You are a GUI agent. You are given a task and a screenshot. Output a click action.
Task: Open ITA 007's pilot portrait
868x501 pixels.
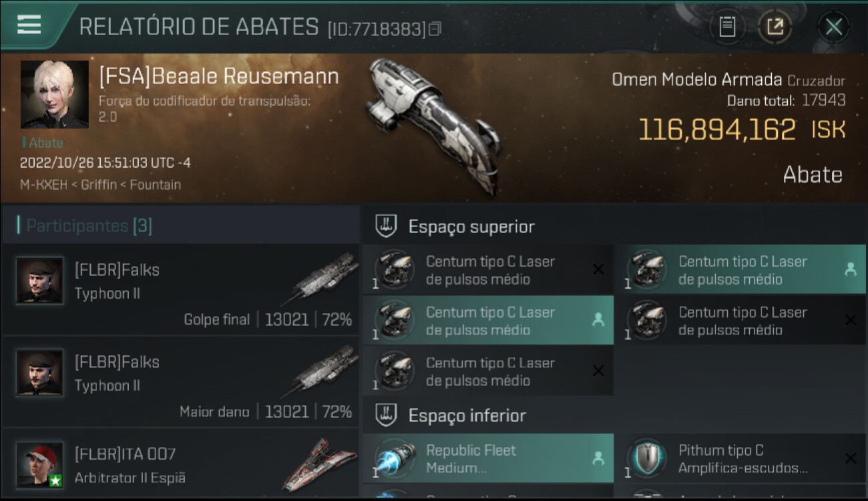click(40, 464)
